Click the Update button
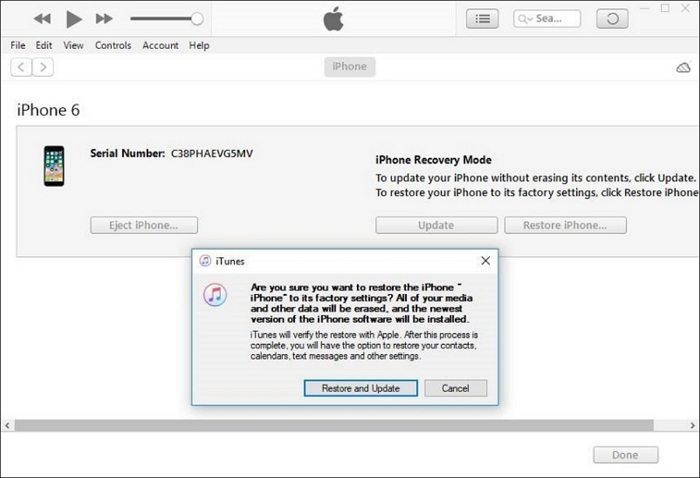This screenshot has width=700, height=478. point(436,225)
